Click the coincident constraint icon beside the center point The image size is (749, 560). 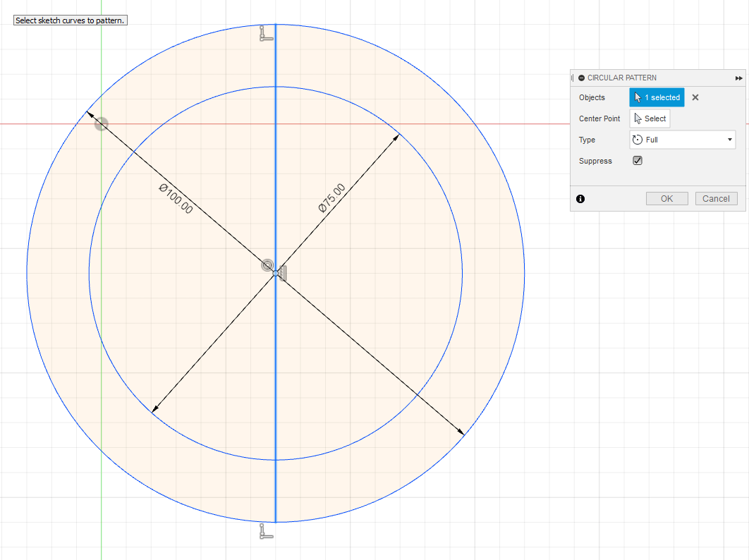pos(283,274)
